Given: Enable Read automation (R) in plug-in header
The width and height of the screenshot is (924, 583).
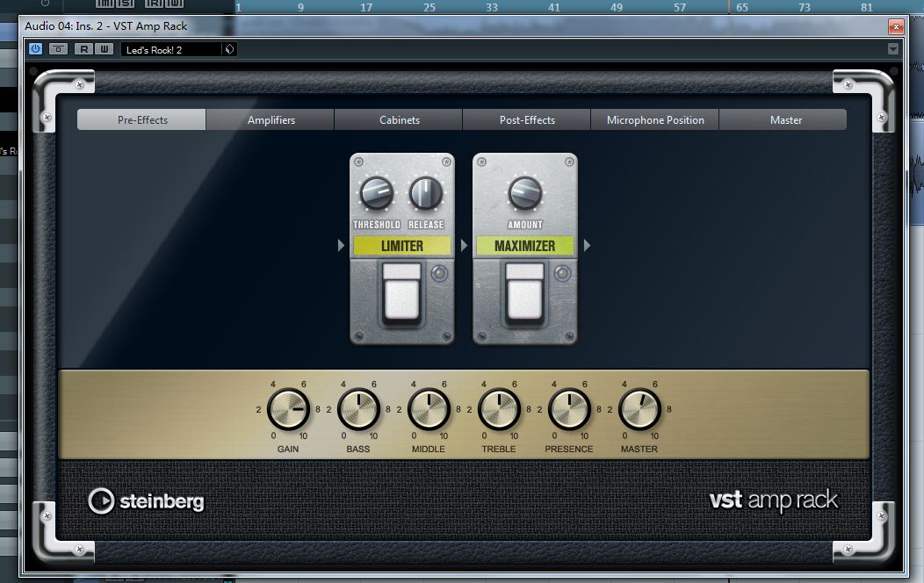Looking at the screenshot, I should point(84,49).
